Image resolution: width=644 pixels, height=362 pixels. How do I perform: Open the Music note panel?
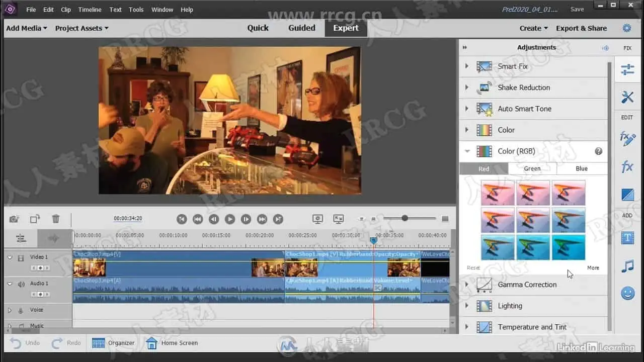tap(627, 266)
